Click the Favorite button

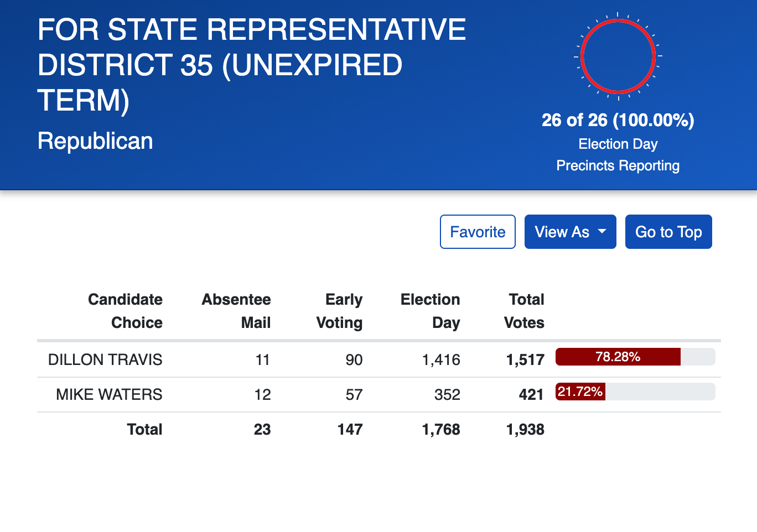477,232
